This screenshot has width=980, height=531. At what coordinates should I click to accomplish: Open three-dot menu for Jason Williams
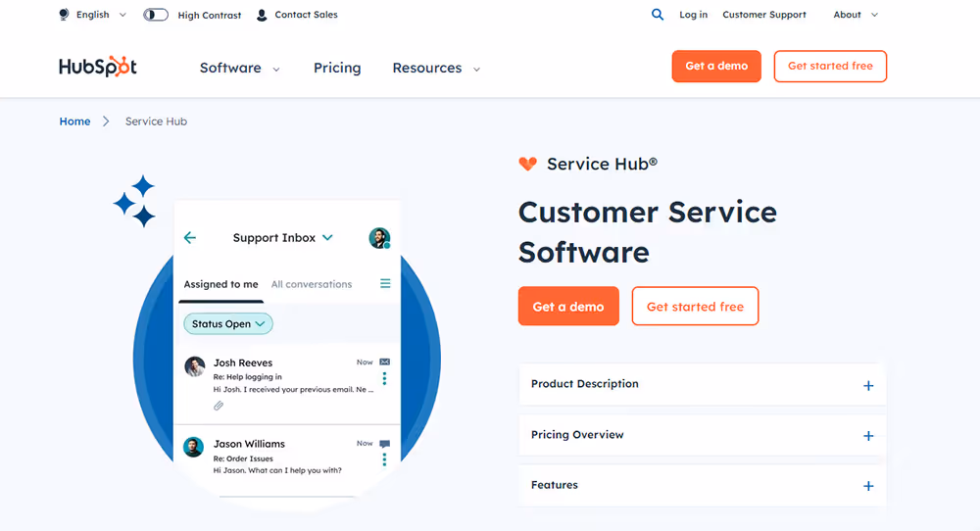tap(384, 459)
